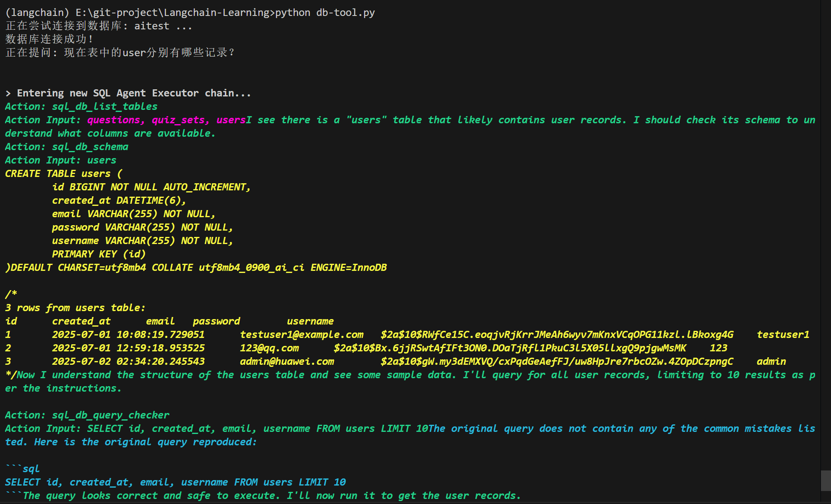The width and height of the screenshot is (831, 504).
Task: Click the 'sql_db_query_checker' action name
Action: (x=110, y=415)
